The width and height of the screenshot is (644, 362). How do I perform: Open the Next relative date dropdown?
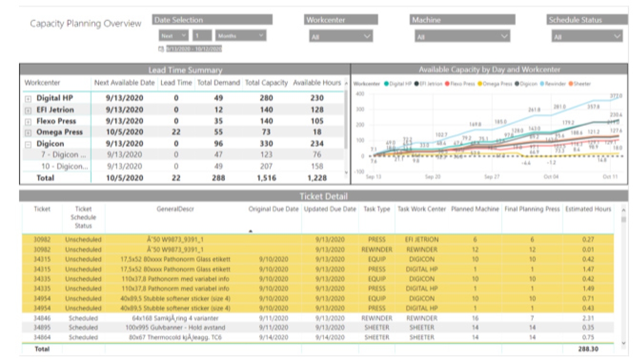[174, 36]
